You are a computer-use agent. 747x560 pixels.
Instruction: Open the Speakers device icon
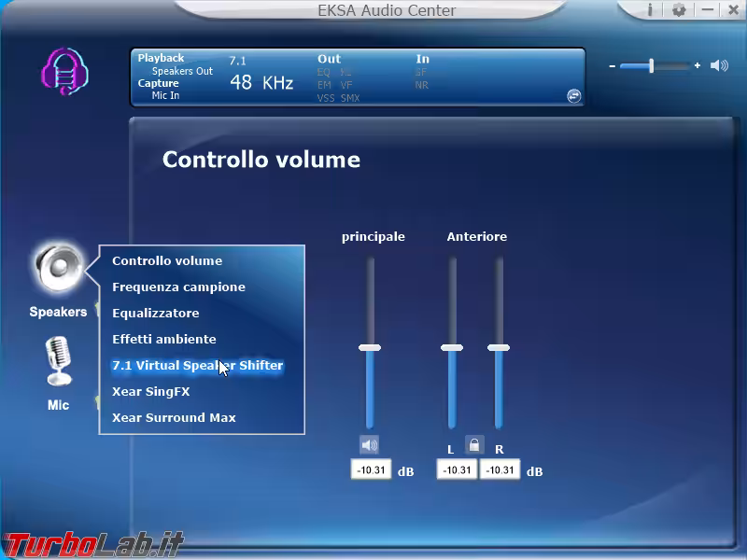coord(59,268)
